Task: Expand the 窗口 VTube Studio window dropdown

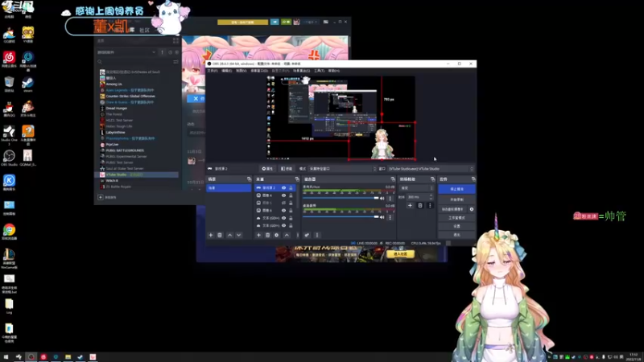Action: [431, 169]
